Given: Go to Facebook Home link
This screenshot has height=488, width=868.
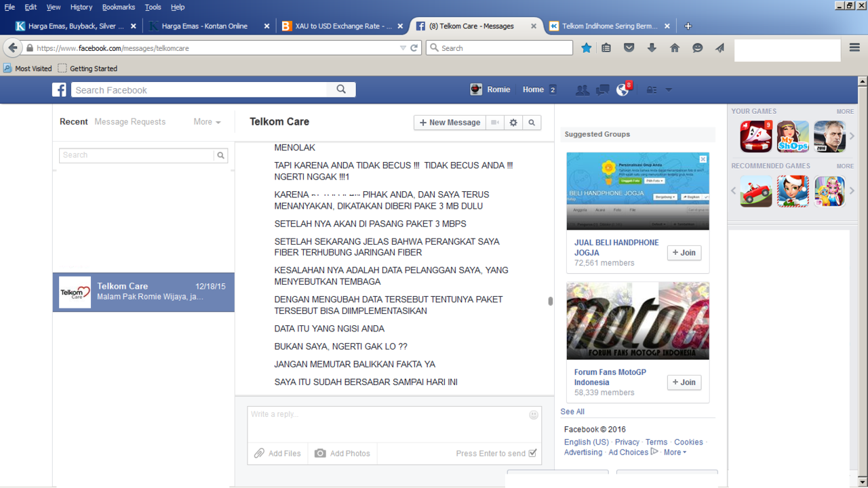Looking at the screenshot, I should (533, 89).
